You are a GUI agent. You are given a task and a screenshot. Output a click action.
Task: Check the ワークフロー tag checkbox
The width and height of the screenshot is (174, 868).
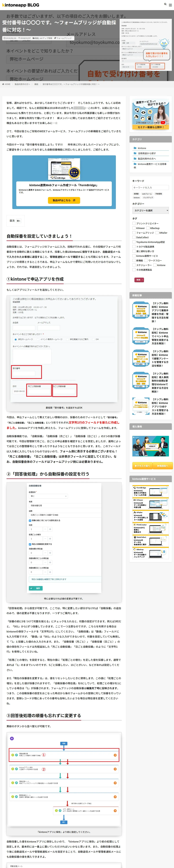pyautogui.click(x=146, y=260)
